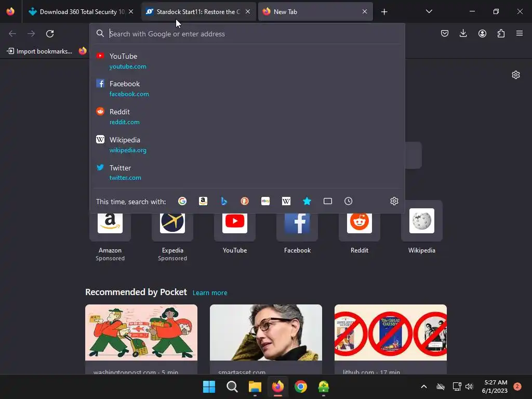Open File Explorer from the taskbar
This screenshot has width=532, height=399.
click(x=255, y=387)
